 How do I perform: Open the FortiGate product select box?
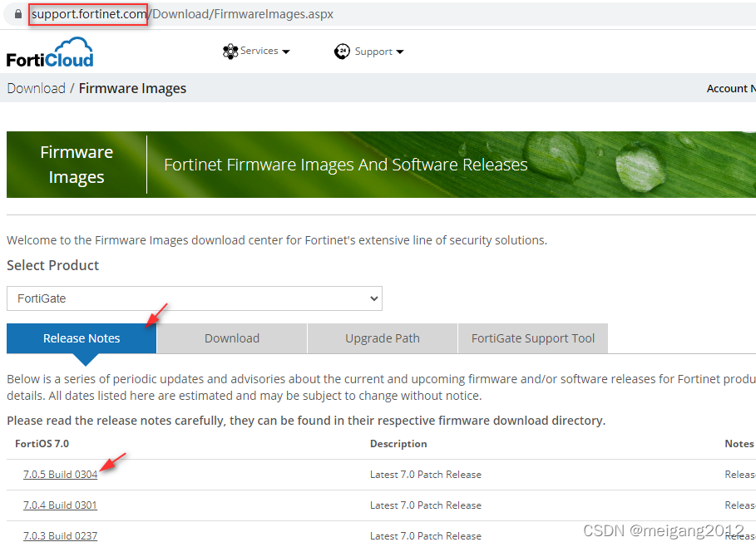pyautogui.click(x=195, y=298)
